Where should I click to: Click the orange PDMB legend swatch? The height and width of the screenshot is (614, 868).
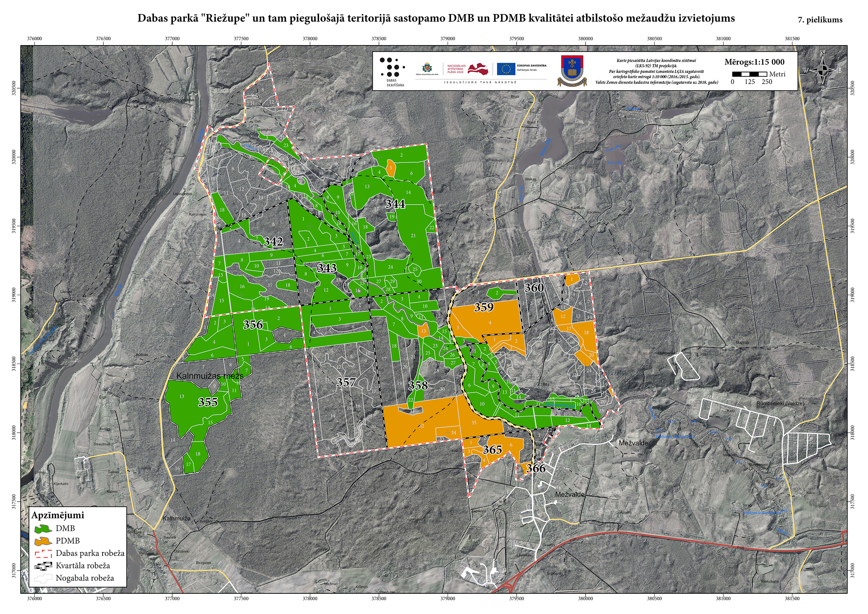[43, 541]
